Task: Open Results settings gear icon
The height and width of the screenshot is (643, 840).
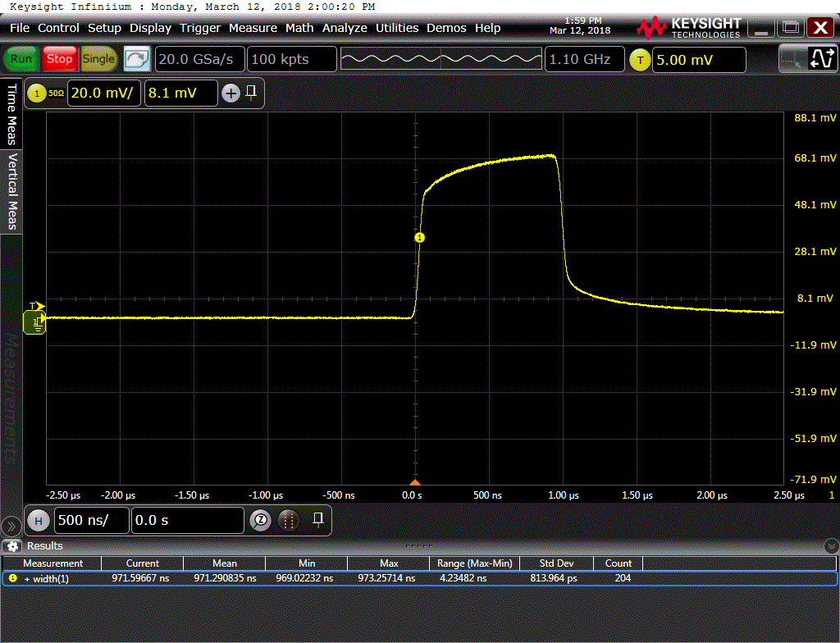Action: coord(12,546)
